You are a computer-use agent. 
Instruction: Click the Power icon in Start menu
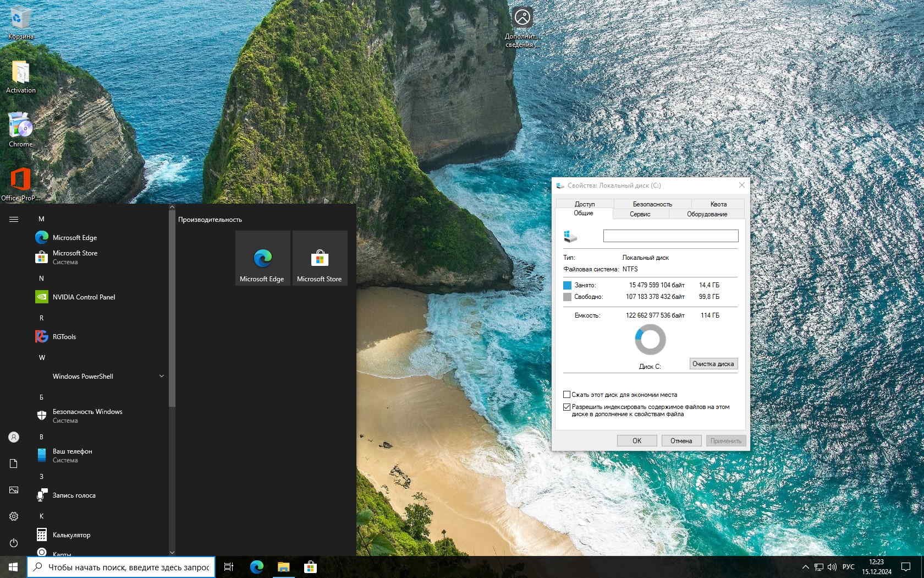pyautogui.click(x=14, y=543)
